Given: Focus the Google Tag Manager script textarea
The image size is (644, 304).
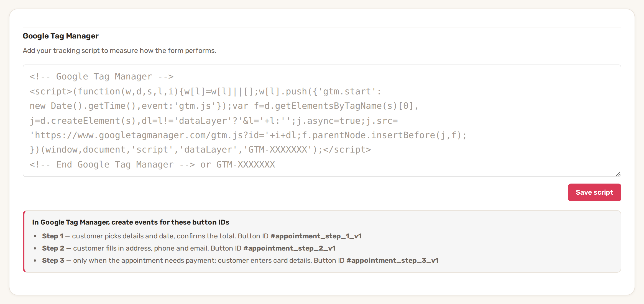Looking at the screenshot, I should [x=322, y=121].
